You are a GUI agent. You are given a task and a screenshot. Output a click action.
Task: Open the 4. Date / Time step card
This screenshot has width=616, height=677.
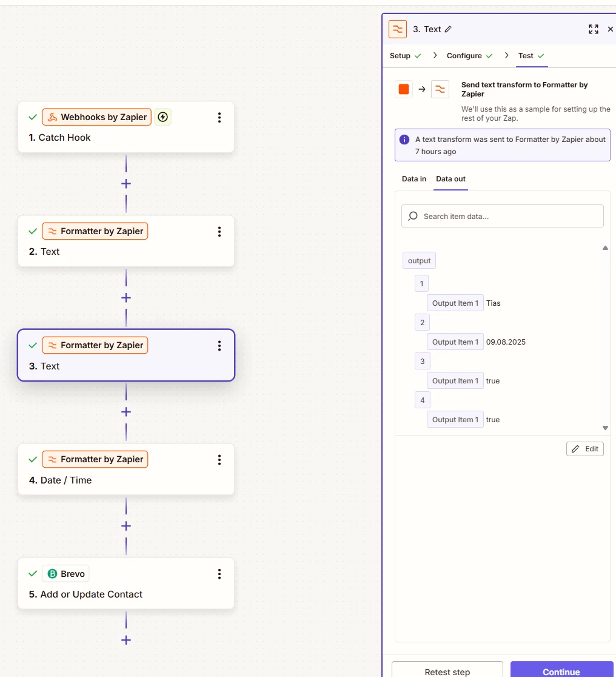pyautogui.click(x=126, y=469)
